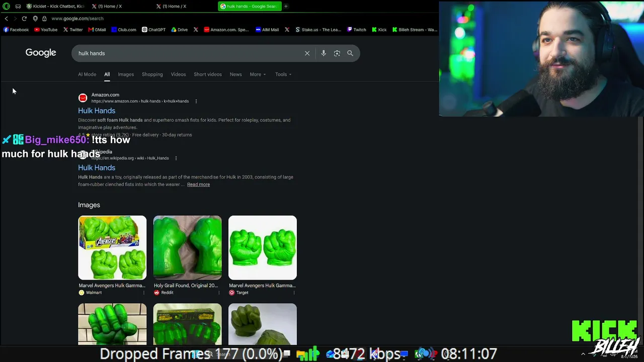Open the Club.com bookmark
This screenshot has width=644, height=362.
click(124, 30)
